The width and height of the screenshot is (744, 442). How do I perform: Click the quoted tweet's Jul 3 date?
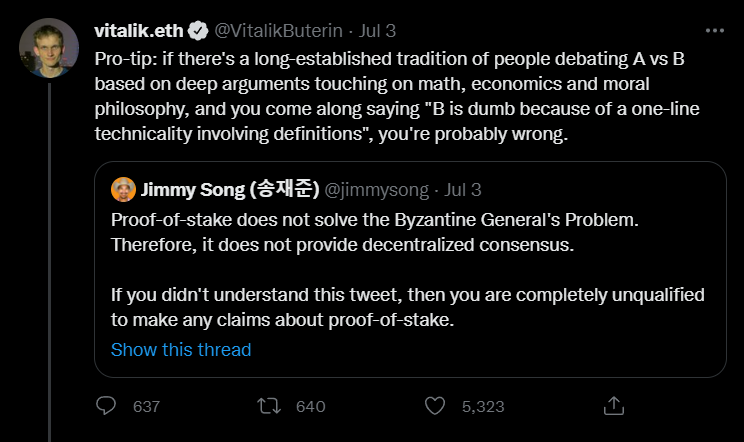point(462,189)
